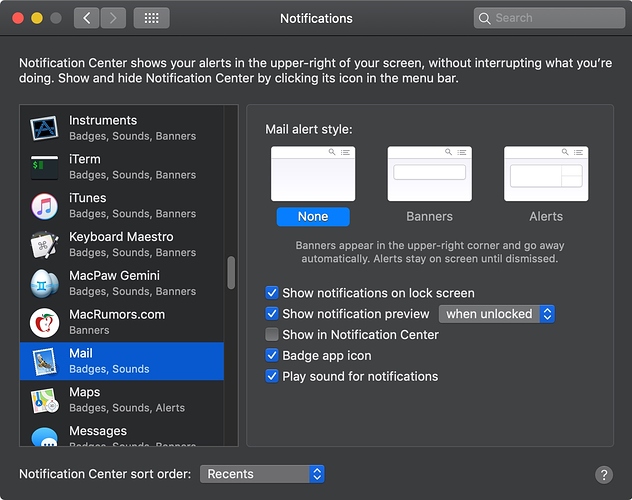Image resolution: width=632 pixels, height=500 pixels.
Task: Disable Play sound for notifications
Action: coord(272,376)
